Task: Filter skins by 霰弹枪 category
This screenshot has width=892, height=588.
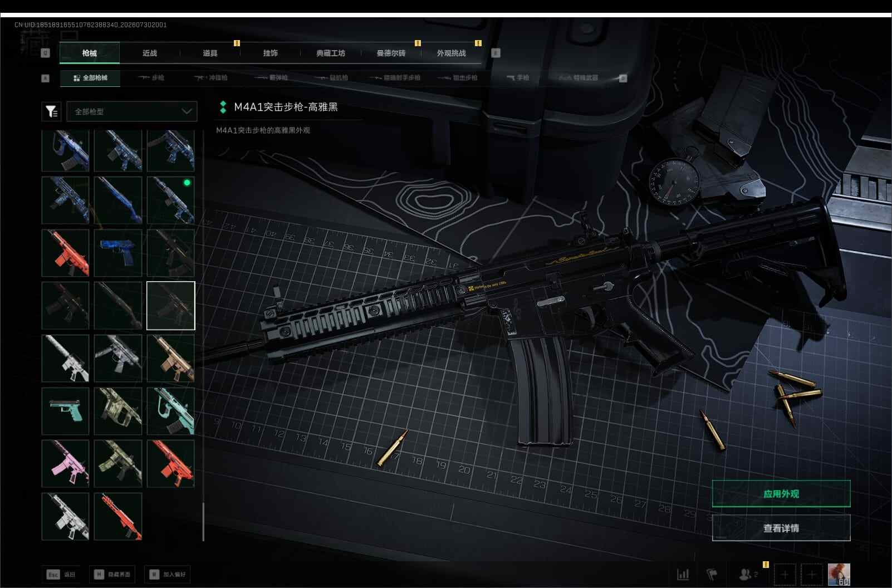Action: point(271,78)
